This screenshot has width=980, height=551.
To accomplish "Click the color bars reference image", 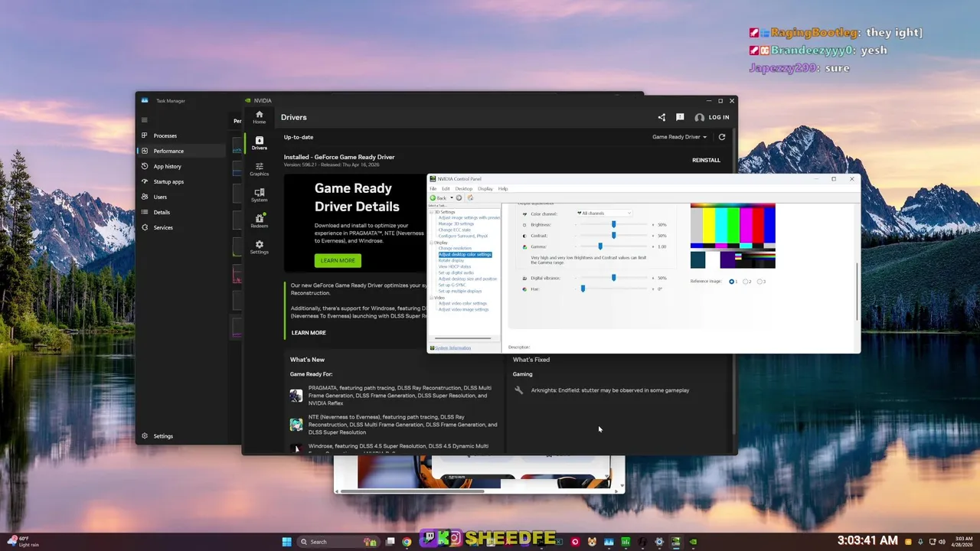I will 733,236.
